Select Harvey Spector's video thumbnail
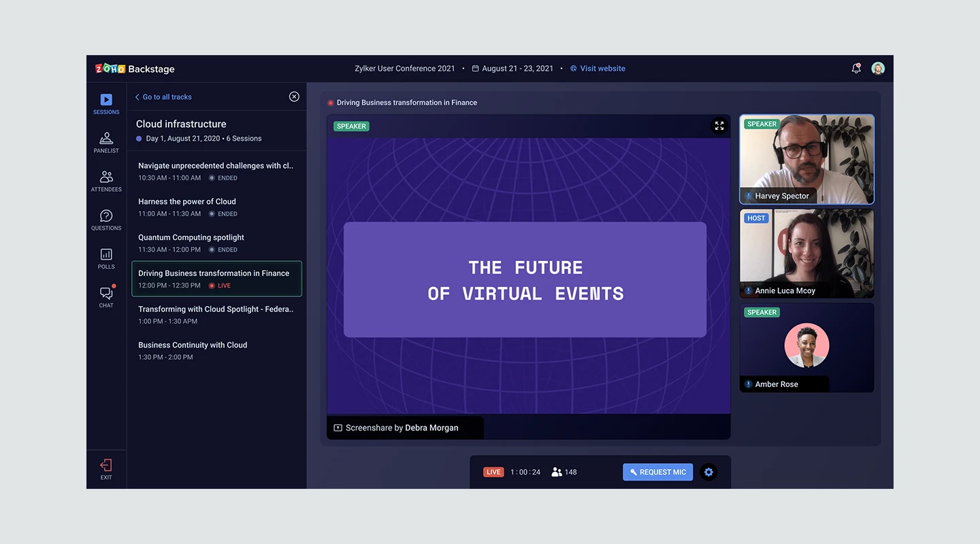Image resolution: width=980 pixels, height=544 pixels. (x=806, y=159)
